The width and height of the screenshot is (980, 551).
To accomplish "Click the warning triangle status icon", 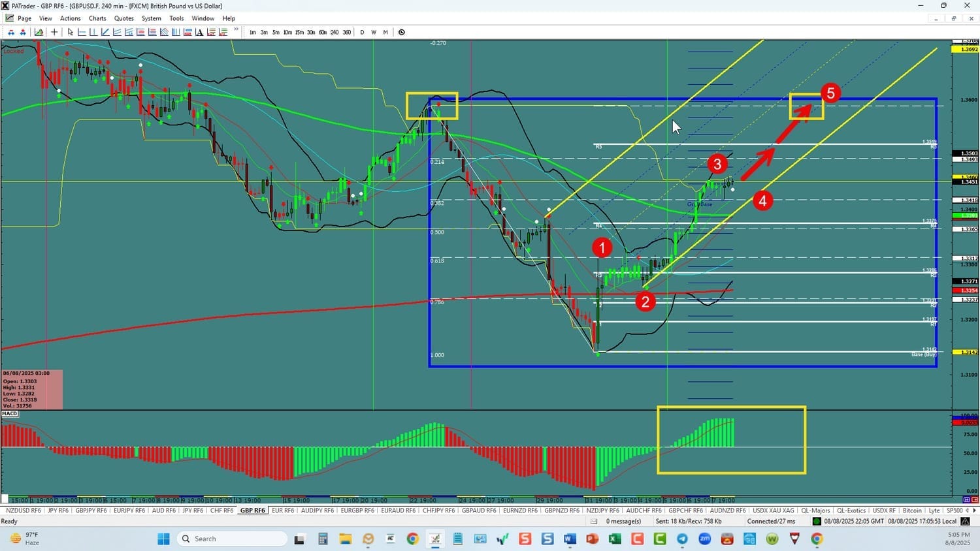I will (965, 521).
